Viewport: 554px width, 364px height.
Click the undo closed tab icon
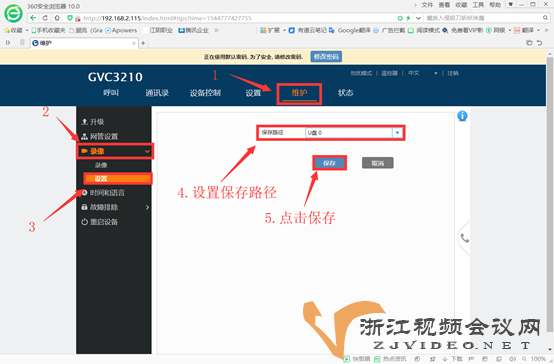[x=540, y=43]
